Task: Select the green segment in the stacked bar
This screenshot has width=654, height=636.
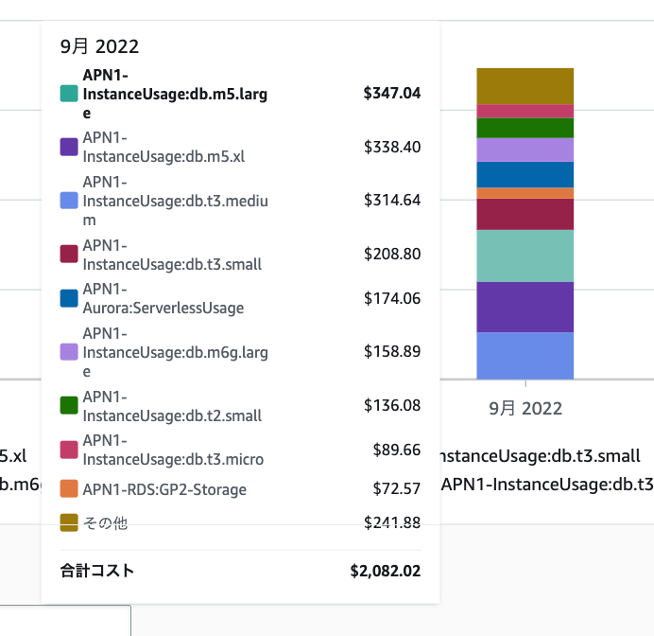Action: (x=525, y=127)
